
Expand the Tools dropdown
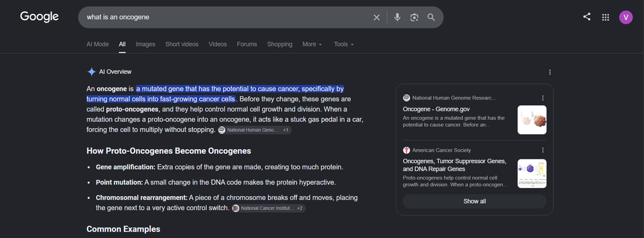[x=344, y=45]
